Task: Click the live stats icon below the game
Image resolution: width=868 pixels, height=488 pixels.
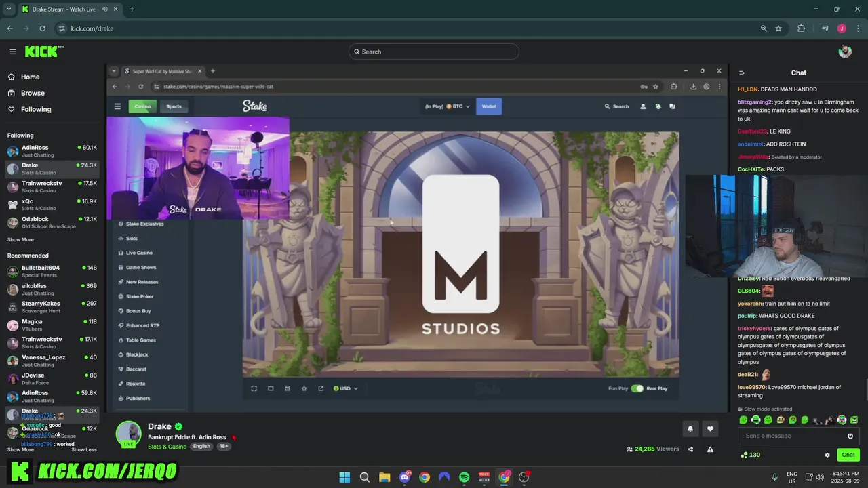Action: (x=288, y=388)
